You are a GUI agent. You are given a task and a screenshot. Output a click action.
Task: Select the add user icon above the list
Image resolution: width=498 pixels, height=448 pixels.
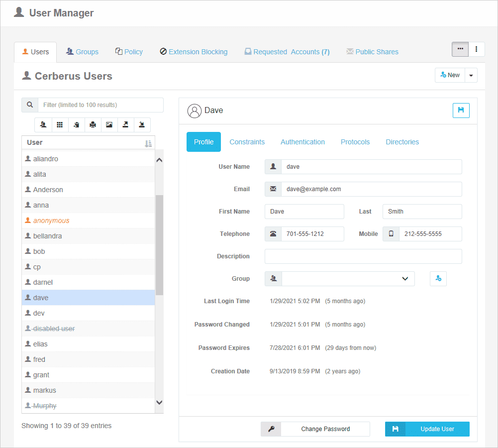click(43, 125)
